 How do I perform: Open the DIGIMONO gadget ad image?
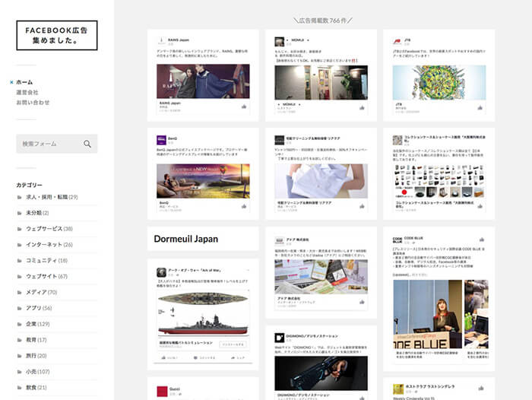tap(321, 373)
